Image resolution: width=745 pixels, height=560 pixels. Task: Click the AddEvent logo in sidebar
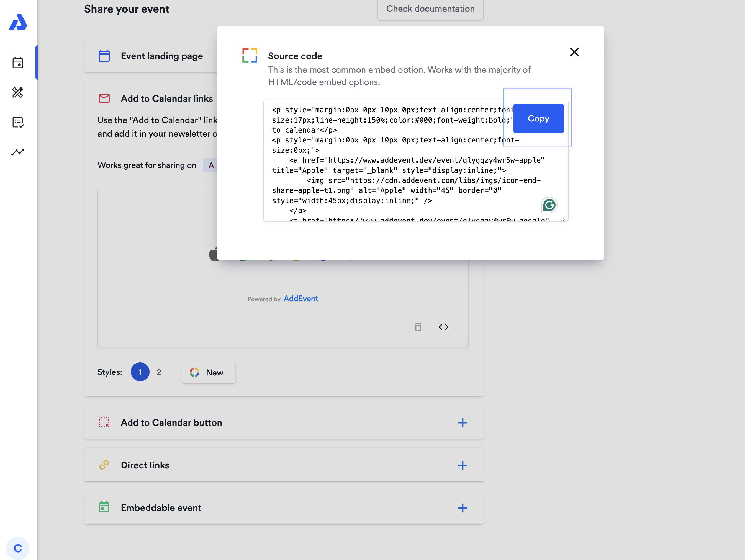pos(18,22)
